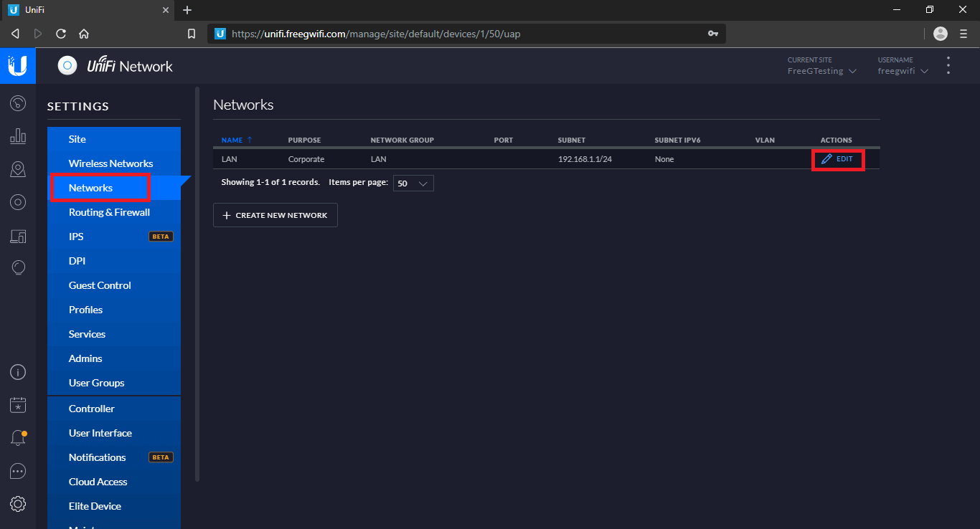Expand Current Site FreeGTesting dropdown
The image size is (980, 529).
[822, 71]
